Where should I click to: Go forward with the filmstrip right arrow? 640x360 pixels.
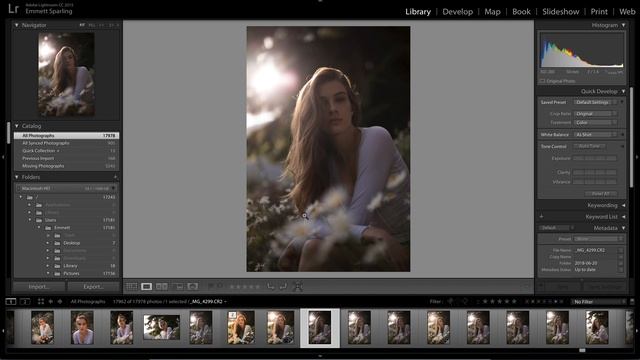pos(60,302)
